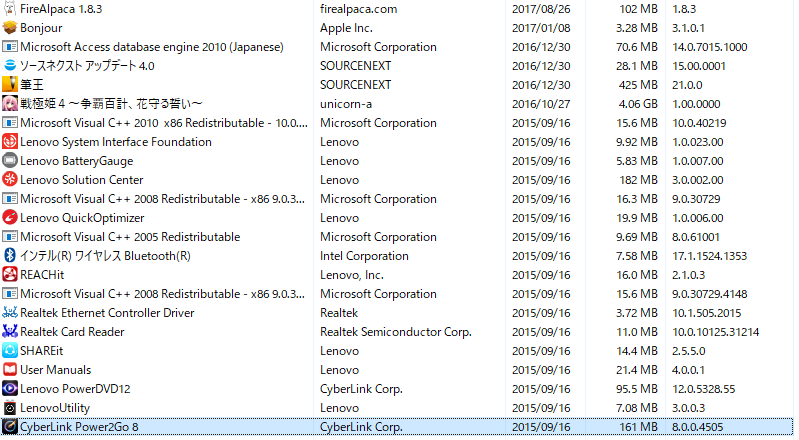Screen dimensions: 799x440
Task: Select the Realtek Card Reader name
Action: click(72, 331)
